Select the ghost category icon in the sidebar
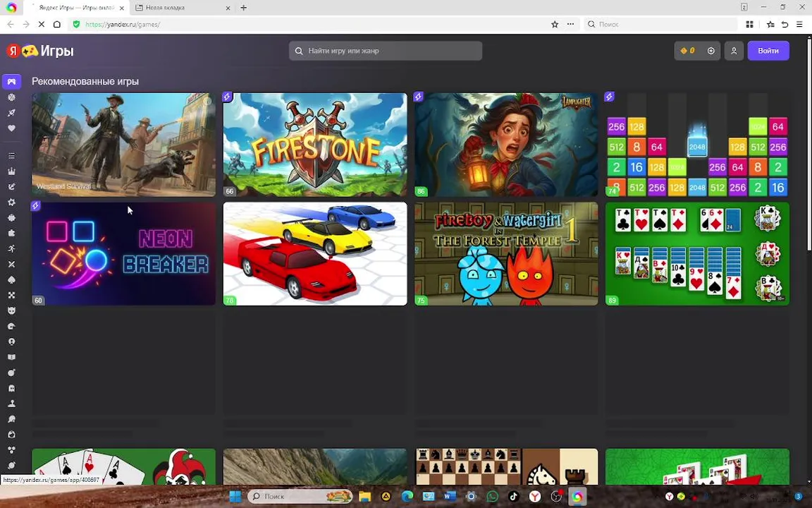Screen dimensions: 812x508 coord(11,388)
